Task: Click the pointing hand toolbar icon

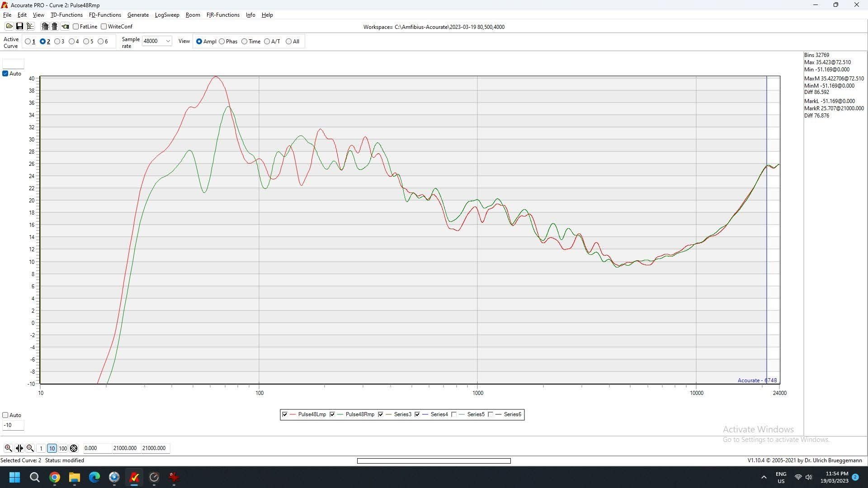Action: 65,26
